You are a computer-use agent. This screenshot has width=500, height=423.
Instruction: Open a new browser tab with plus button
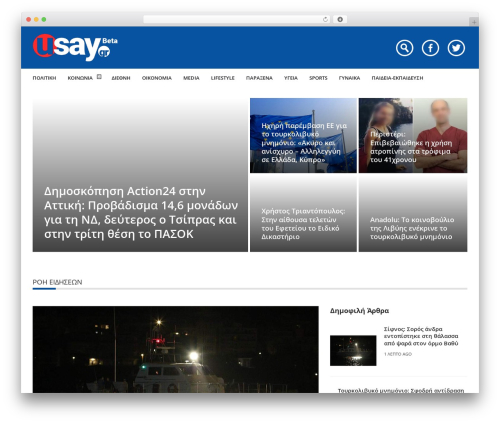pos(474,22)
